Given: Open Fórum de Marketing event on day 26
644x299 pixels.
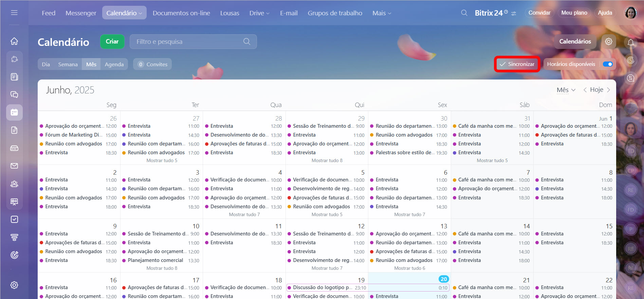Looking at the screenshot, I should coord(78,135).
